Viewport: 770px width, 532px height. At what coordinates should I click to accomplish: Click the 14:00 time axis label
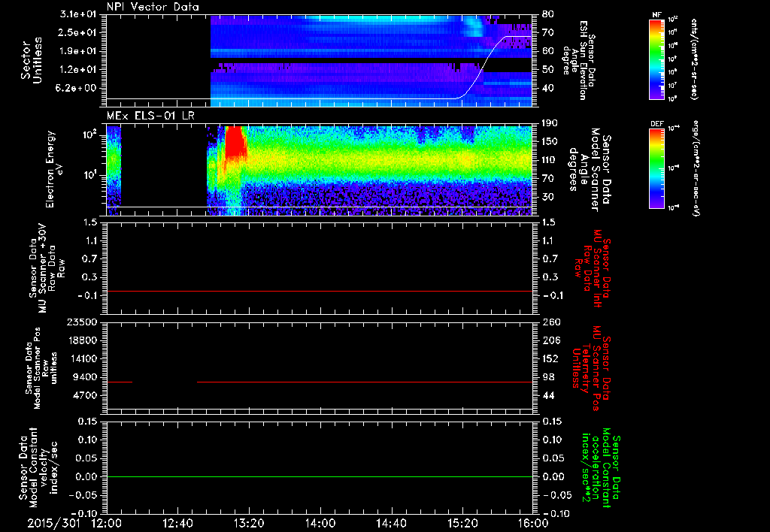tap(320, 523)
